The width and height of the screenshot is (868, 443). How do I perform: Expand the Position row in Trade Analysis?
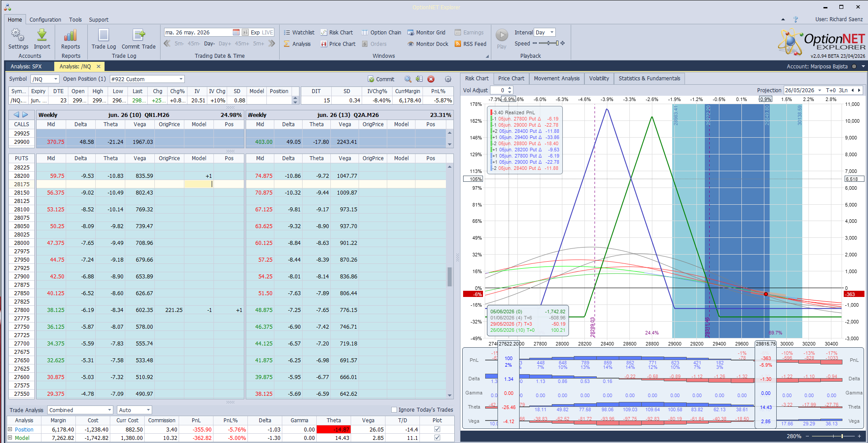[10, 429]
